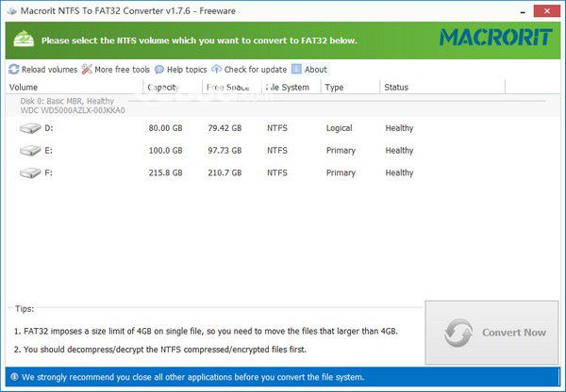
Task: Click the WDC WD5000AZLX-00JKKA0 disk model text
Action: point(73,110)
